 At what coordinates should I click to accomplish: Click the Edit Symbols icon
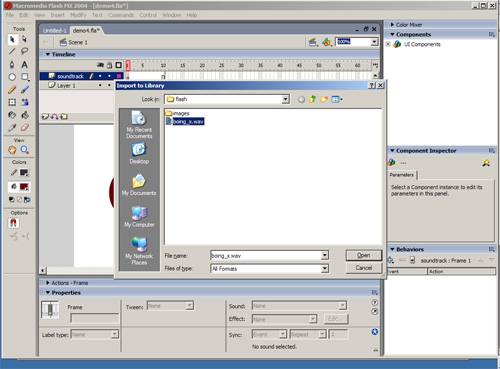point(327,42)
